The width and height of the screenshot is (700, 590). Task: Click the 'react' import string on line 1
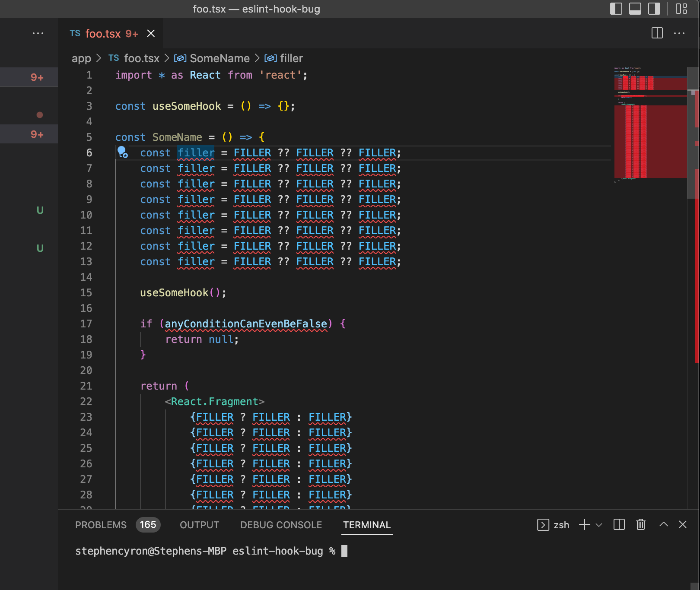pyautogui.click(x=280, y=75)
